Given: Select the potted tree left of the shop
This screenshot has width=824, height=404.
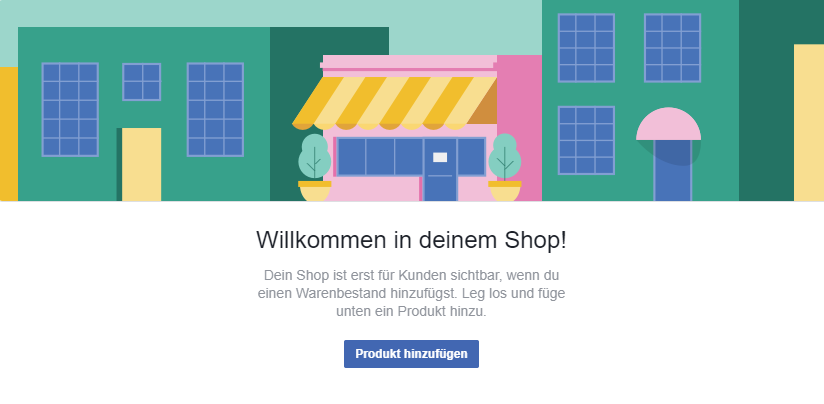Looking at the screenshot, I should pyautogui.click(x=314, y=168).
